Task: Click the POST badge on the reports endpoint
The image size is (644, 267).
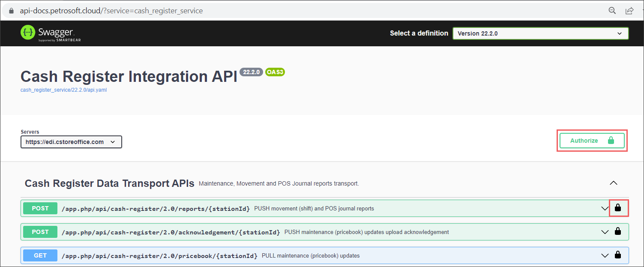Action: point(40,208)
